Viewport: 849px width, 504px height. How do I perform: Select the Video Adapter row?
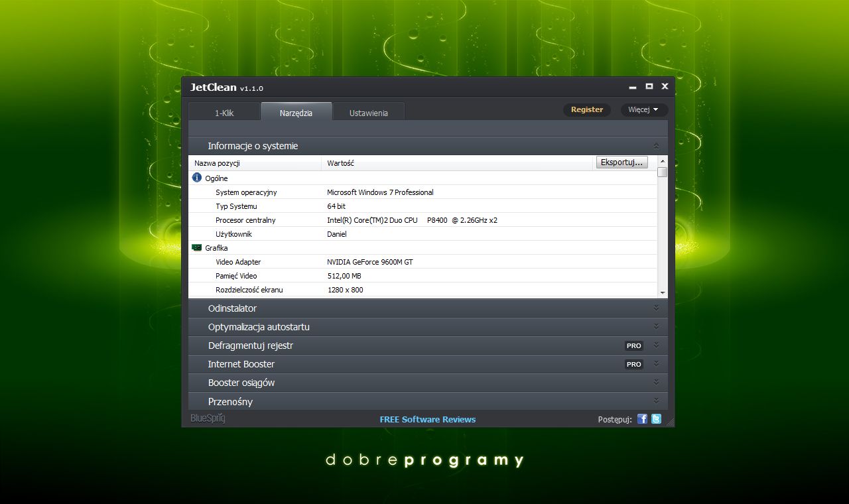tap(423, 261)
